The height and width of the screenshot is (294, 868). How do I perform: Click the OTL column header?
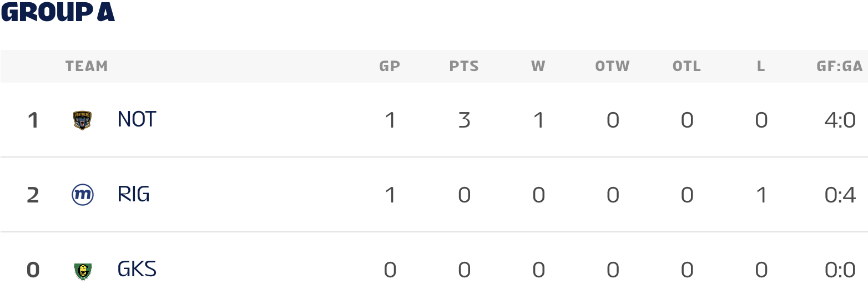point(687,67)
